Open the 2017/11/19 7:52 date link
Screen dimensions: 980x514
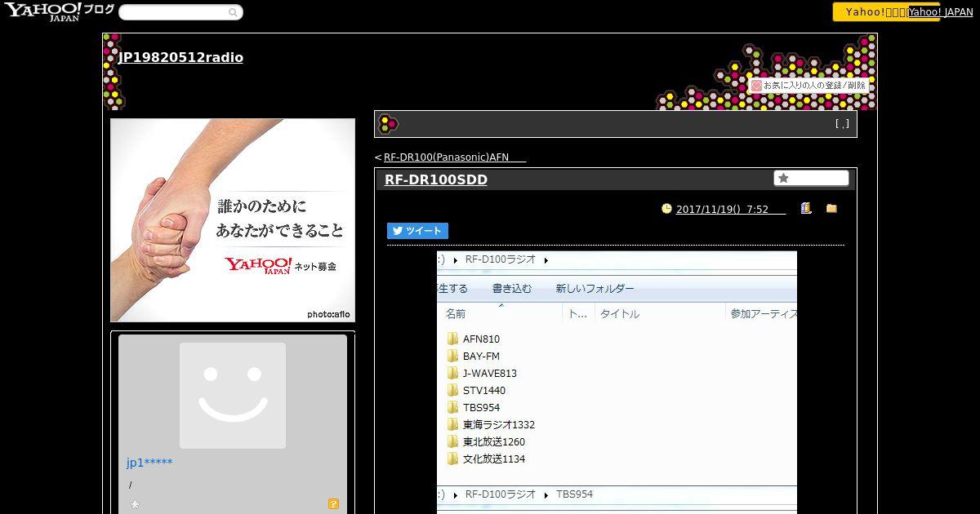click(x=731, y=210)
